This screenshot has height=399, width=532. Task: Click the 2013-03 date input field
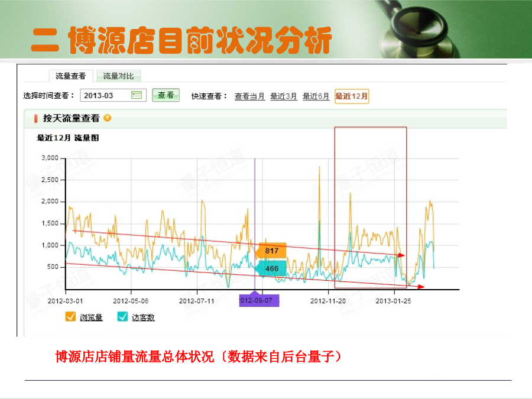pos(106,95)
